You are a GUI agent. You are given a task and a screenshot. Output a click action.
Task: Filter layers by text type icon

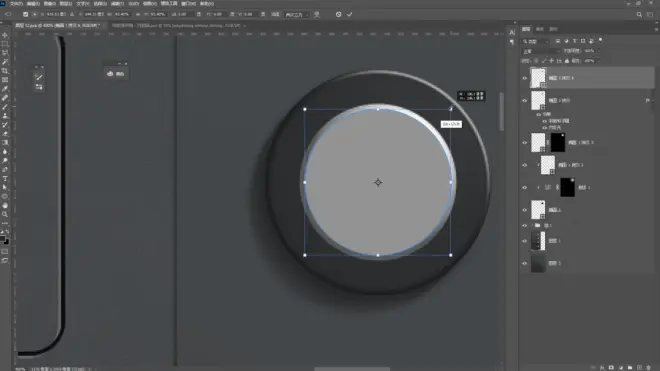pyautogui.click(x=575, y=41)
